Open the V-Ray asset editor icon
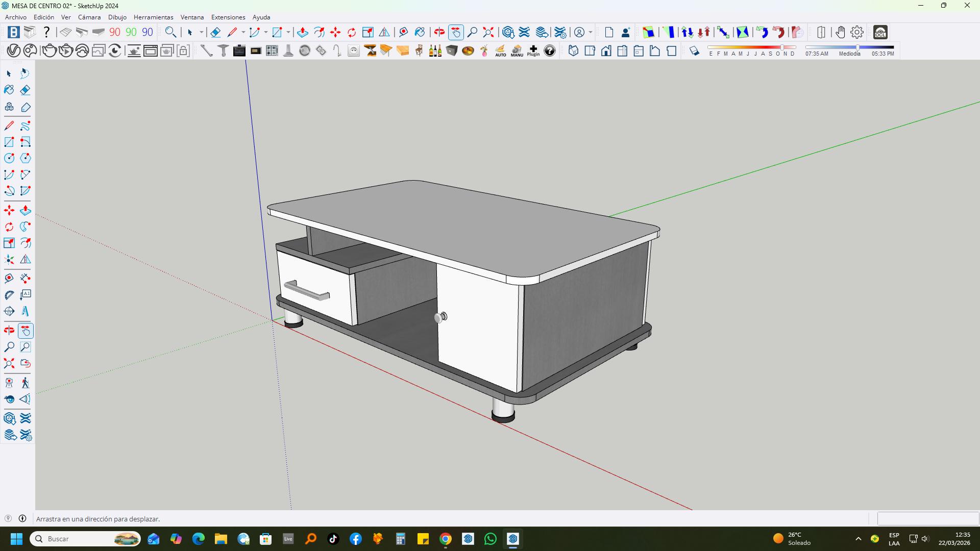980x551 pixels. coord(14,51)
